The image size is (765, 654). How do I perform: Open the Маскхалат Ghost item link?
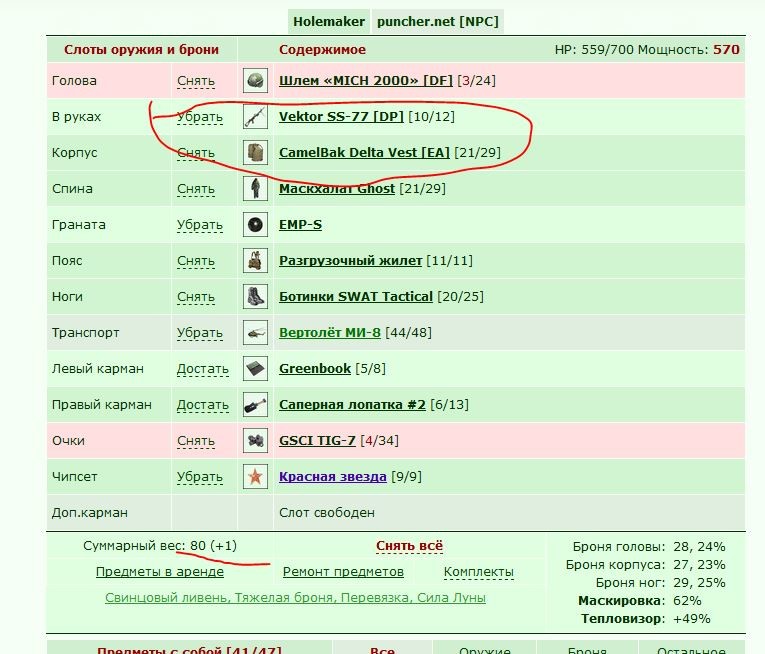pos(337,188)
